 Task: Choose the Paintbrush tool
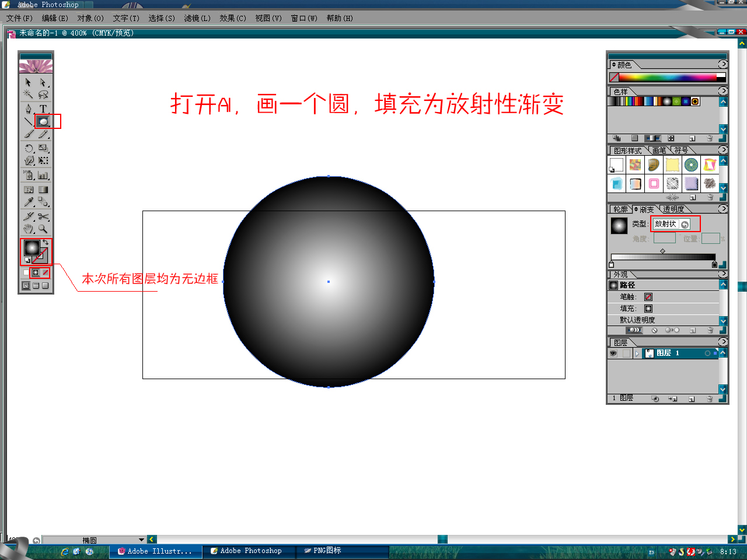tap(28, 134)
